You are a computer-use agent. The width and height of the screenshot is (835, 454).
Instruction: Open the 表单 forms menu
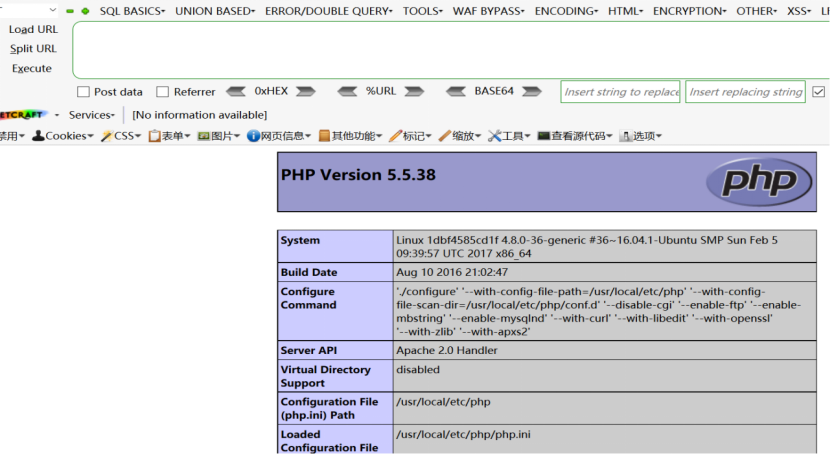tap(169, 136)
